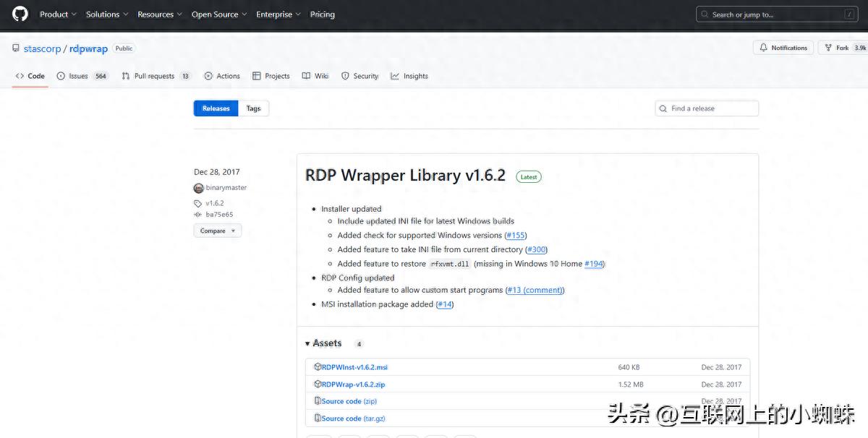Image resolution: width=868 pixels, height=438 pixels.
Task: Open the rdpwrap repository link
Action: point(88,48)
